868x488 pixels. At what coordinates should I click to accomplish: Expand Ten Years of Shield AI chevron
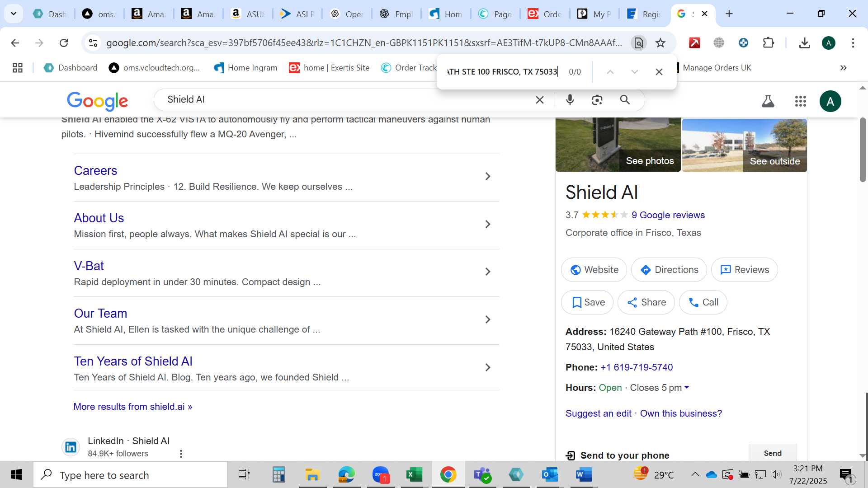tap(487, 367)
